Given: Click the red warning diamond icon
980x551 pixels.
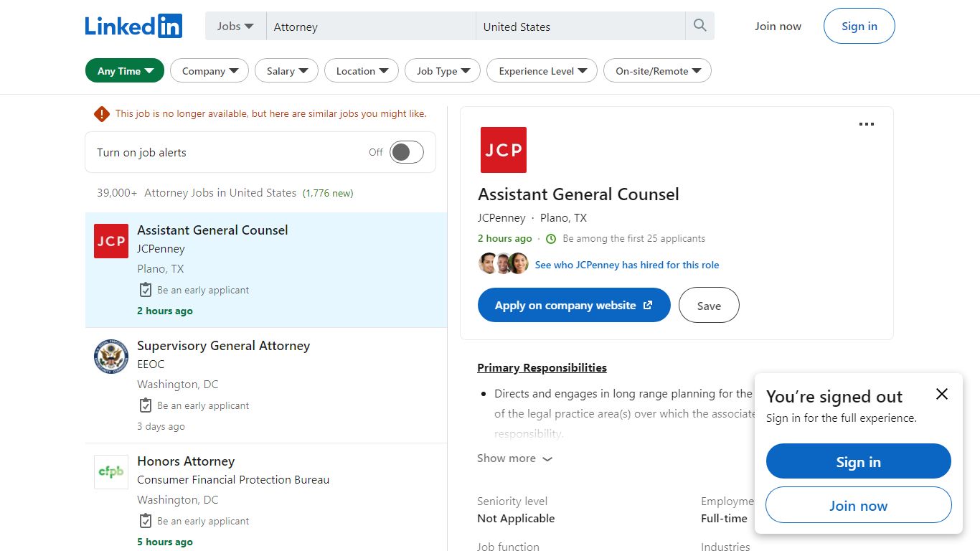Looking at the screenshot, I should coord(102,114).
